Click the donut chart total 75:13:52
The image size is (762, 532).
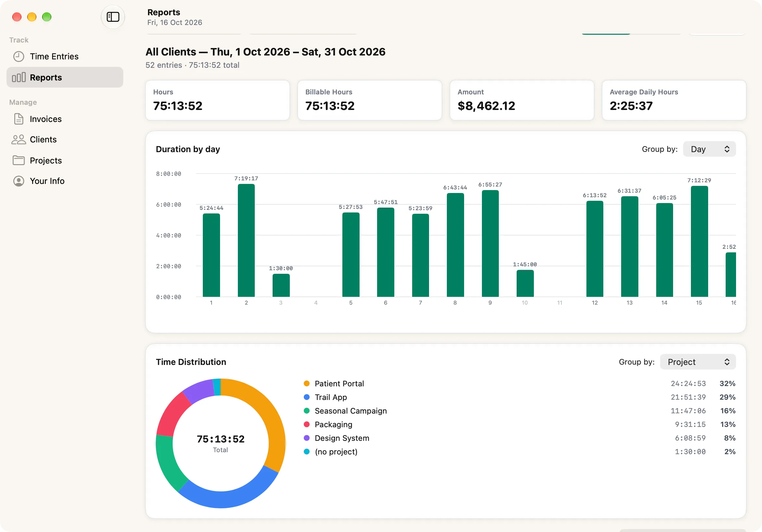pyautogui.click(x=221, y=439)
